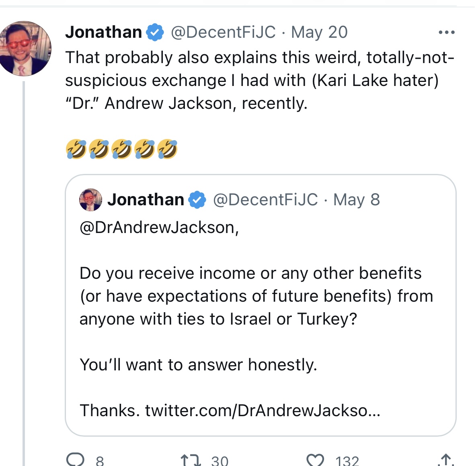Screen dimensions: 476x466
Task: Click the May 8 date on quoted tweet
Action: [357, 200]
